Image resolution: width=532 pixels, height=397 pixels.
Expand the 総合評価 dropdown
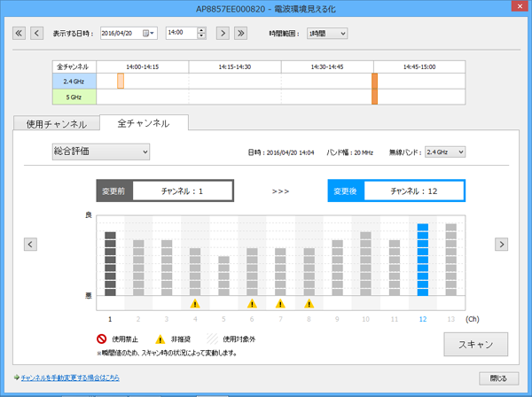tap(101, 152)
